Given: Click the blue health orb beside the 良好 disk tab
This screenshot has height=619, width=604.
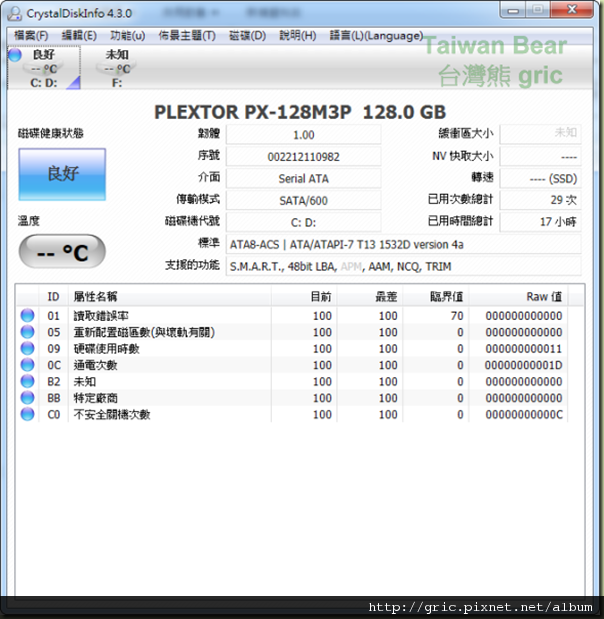Looking at the screenshot, I should pos(15,55).
